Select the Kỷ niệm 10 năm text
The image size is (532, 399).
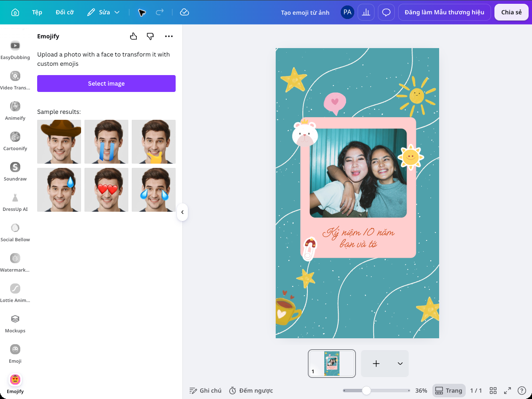click(358, 238)
